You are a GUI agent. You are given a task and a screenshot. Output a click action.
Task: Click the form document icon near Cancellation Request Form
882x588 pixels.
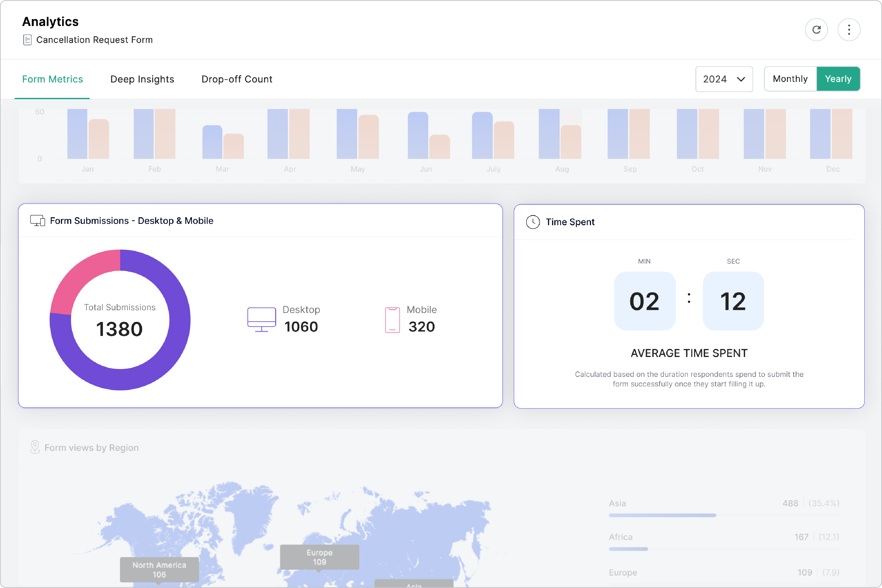[27, 40]
